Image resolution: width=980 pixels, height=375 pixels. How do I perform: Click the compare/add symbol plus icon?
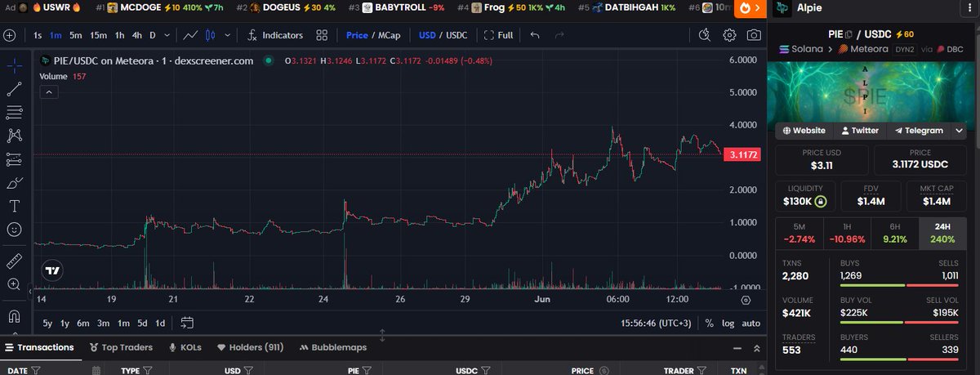coord(10,35)
